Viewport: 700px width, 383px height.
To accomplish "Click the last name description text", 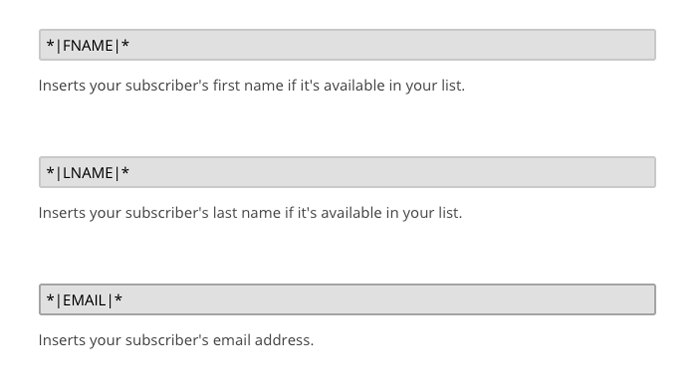I will [250, 212].
